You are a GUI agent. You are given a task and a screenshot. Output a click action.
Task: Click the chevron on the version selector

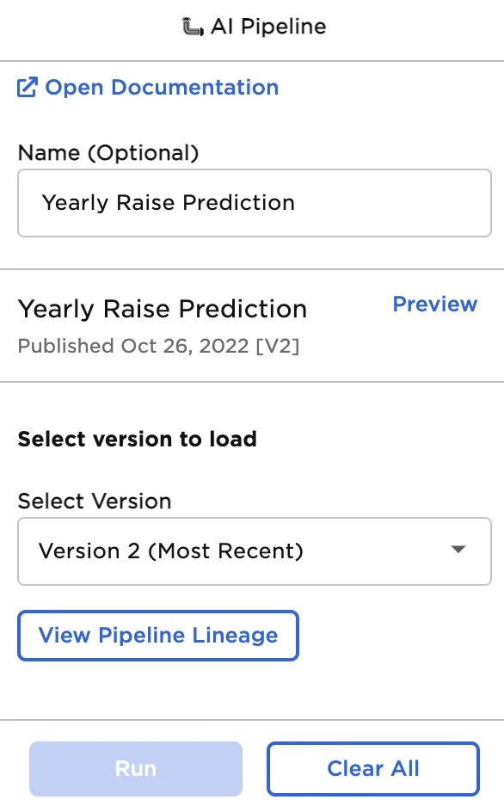point(458,550)
